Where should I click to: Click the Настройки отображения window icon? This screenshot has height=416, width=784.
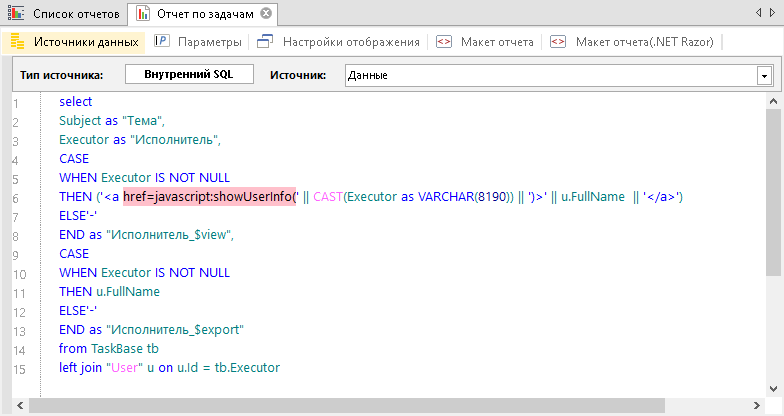(265, 42)
